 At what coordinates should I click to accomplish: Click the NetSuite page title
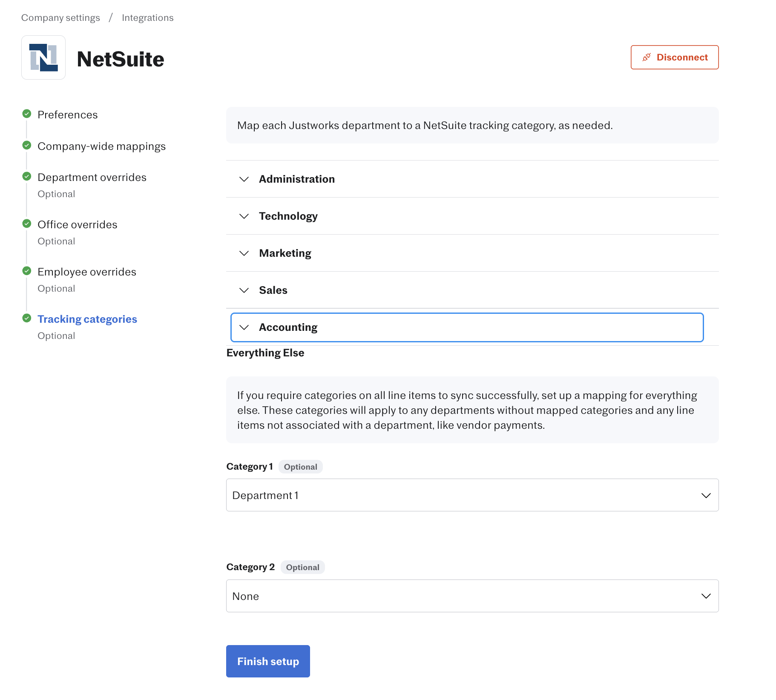tap(121, 59)
